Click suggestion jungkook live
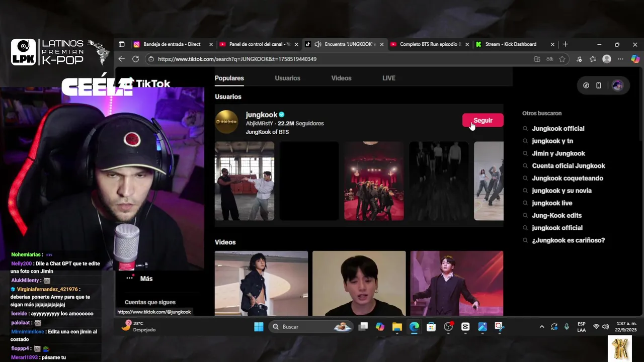Image resolution: width=644 pixels, height=362 pixels. pos(552,203)
